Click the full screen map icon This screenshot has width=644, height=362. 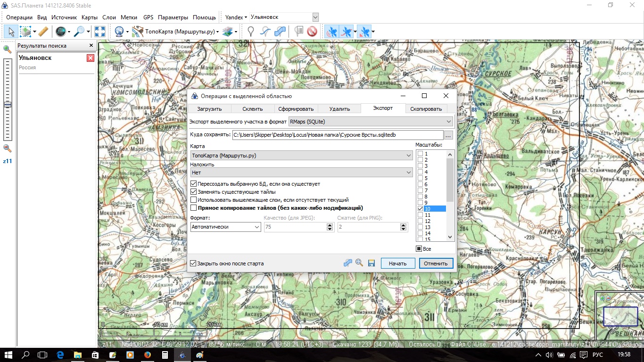pos(100,32)
